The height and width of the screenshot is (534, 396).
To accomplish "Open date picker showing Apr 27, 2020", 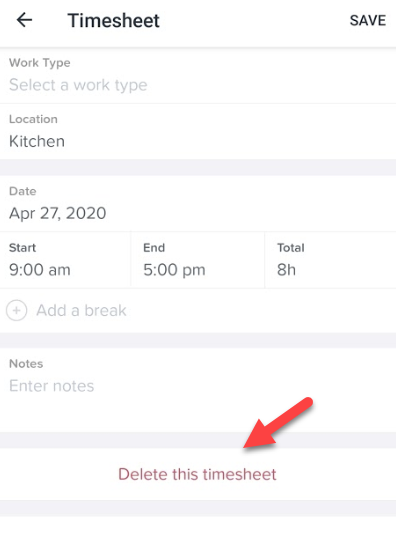I will tap(58, 214).
